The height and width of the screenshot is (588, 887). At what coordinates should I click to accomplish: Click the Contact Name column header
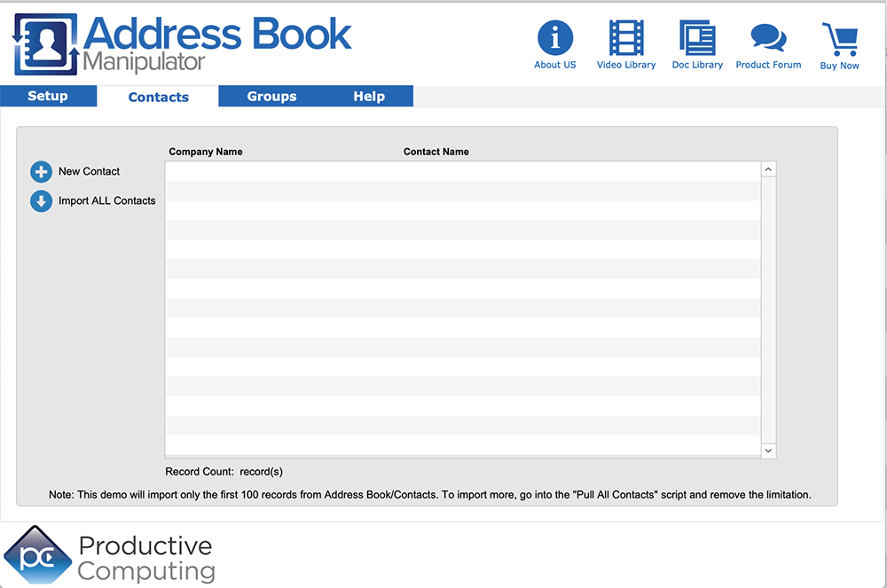(x=436, y=152)
